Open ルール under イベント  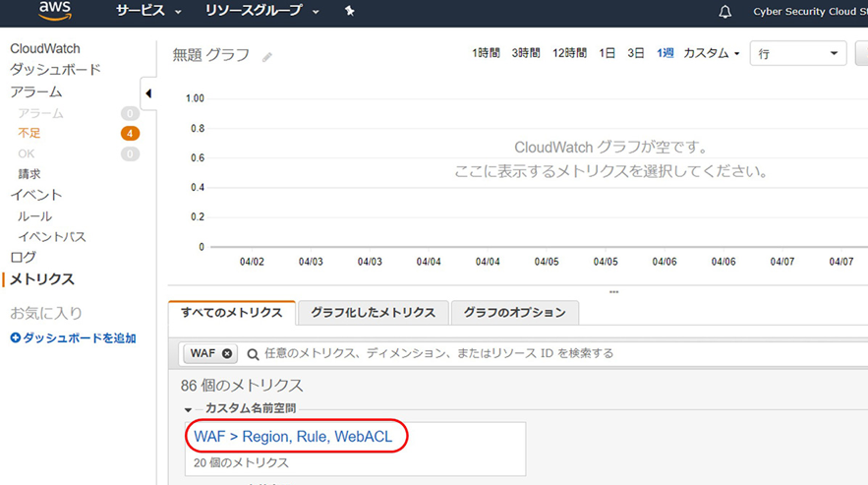[34, 216]
